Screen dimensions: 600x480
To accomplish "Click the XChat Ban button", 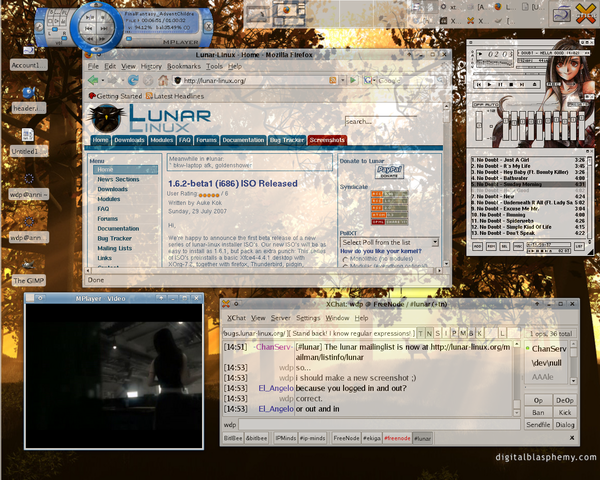I will [x=538, y=412].
